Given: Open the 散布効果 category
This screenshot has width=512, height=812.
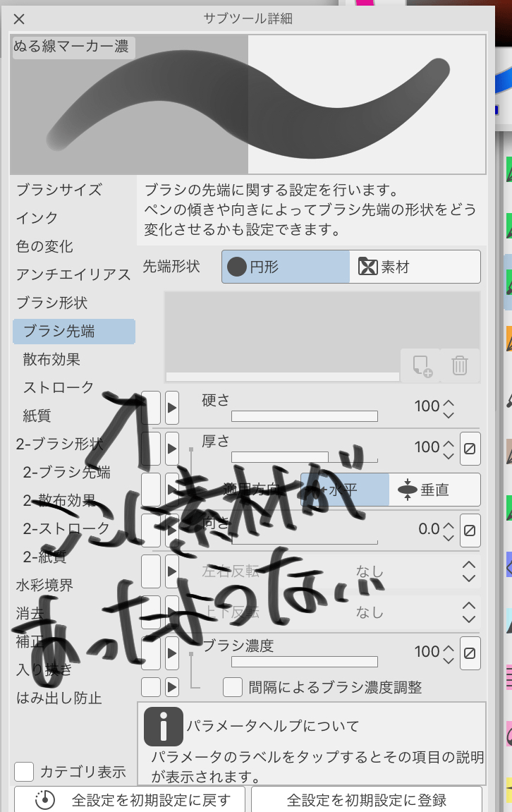Looking at the screenshot, I should 51,360.
